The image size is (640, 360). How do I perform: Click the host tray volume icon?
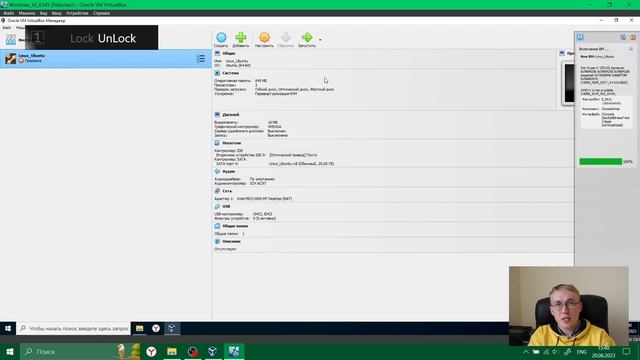555,352
